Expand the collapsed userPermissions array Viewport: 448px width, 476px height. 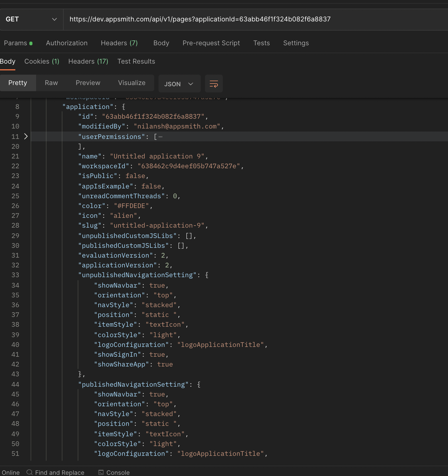tap(26, 136)
